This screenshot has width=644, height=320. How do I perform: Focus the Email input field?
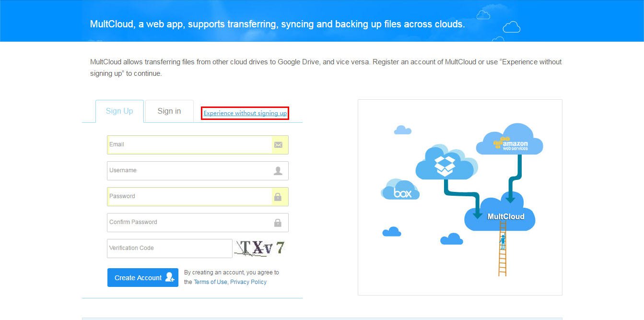(198, 144)
